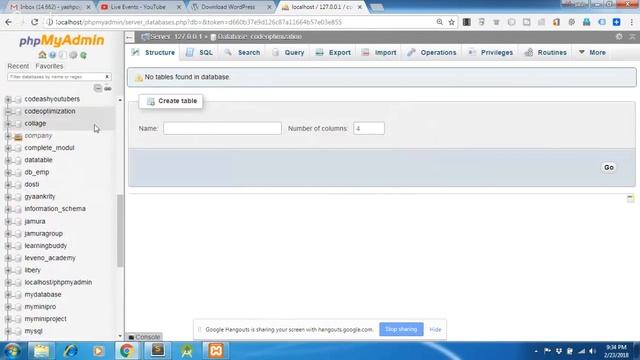Viewport: 640px width, 360px height.
Task: Switch to the Search tab
Action: [x=242, y=53]
